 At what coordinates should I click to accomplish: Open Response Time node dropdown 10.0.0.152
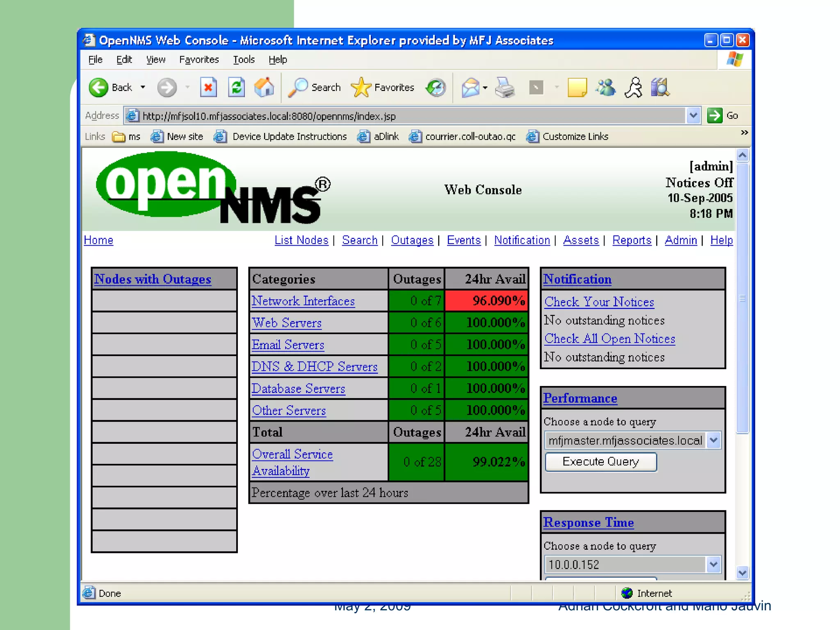tap(632, 565)
